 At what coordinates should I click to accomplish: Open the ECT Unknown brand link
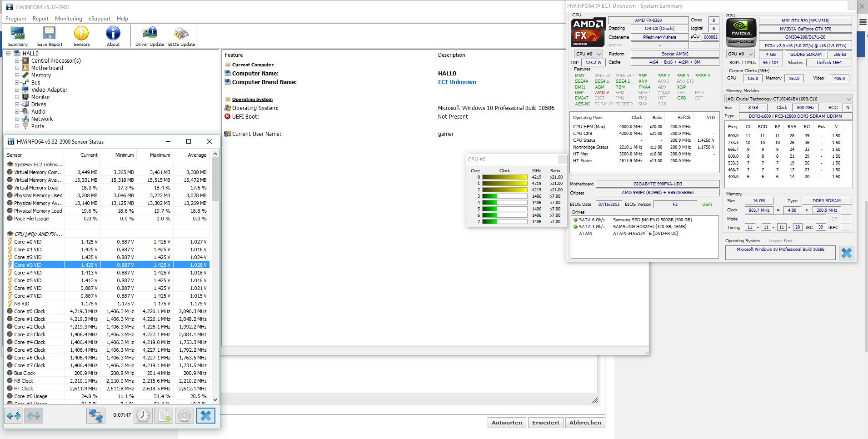(457, 82)
